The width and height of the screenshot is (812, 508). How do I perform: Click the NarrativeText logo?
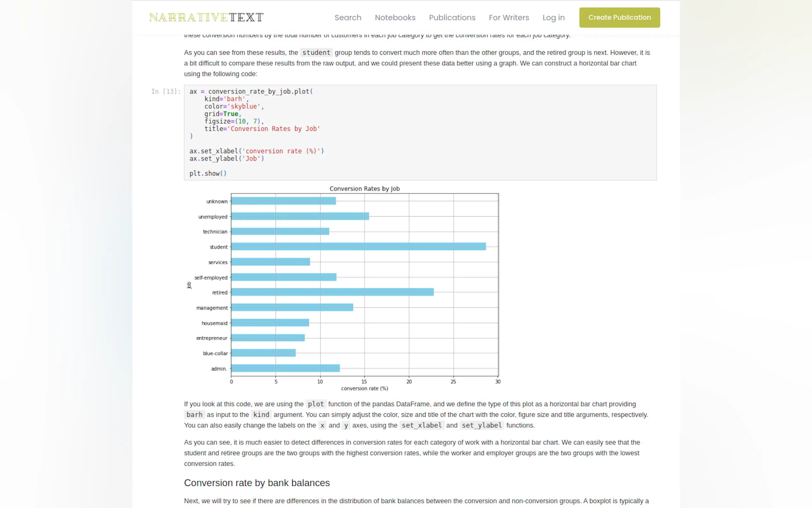(x=206, y=18)
